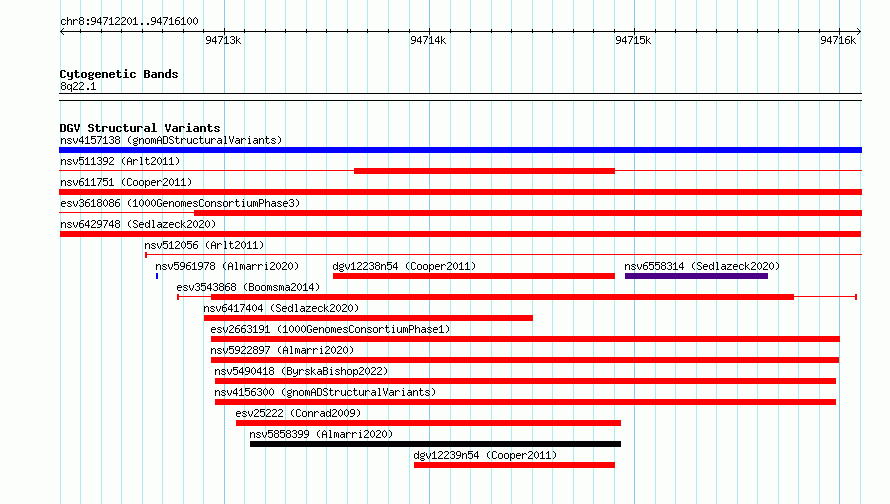890x504 pixels.
Task: Select the 8q22.1 band label
Action: tap(78, 86)
